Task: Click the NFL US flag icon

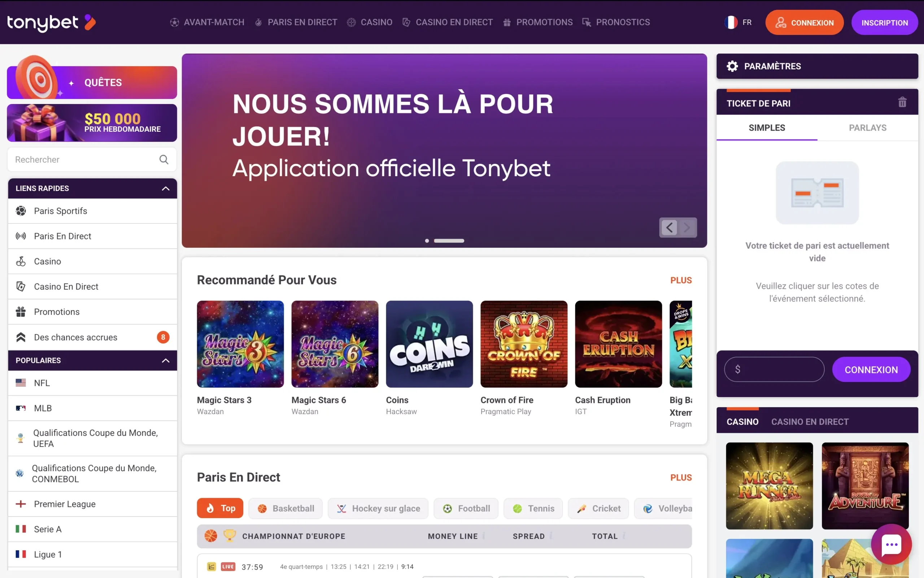Action: click(x=21, y=383)
